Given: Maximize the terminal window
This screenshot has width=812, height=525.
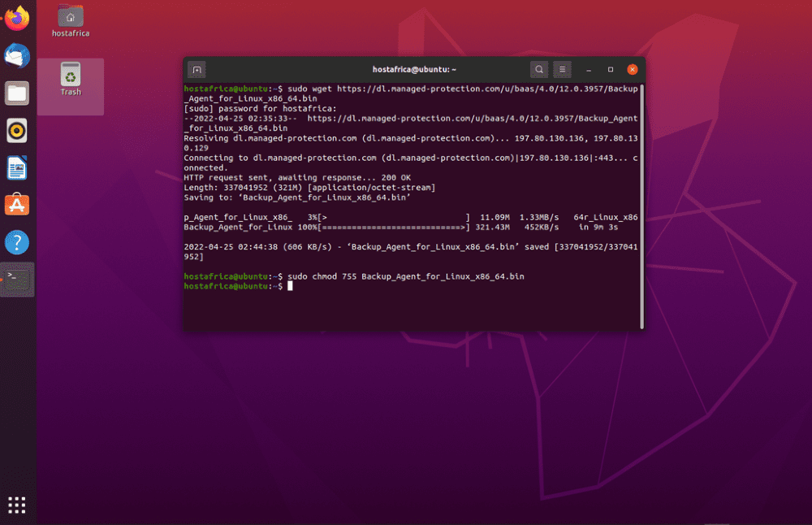Looking at the screenshot, I should [x=611, y=70].
